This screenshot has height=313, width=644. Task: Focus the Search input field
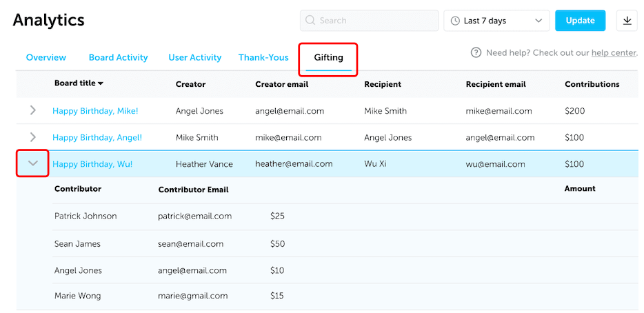pos(370,21)
